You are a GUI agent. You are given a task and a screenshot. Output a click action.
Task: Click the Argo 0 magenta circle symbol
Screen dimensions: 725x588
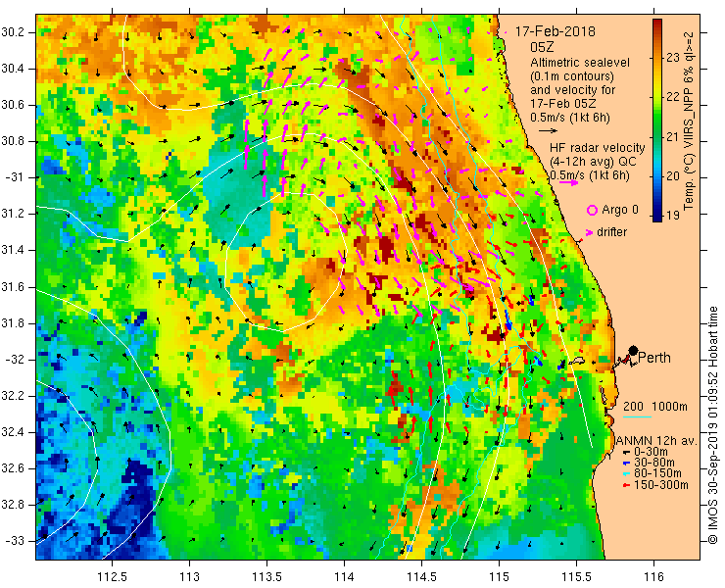click(x=592, y=210)
